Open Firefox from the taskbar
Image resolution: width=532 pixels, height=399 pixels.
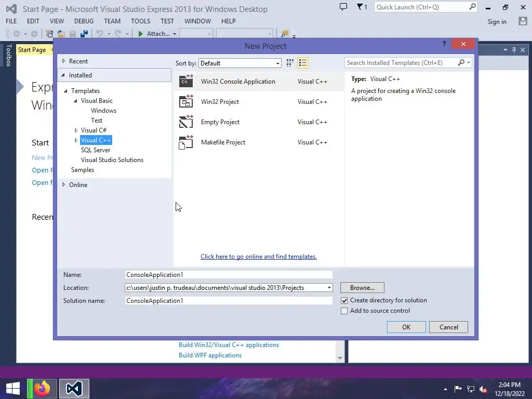point(42,389)
